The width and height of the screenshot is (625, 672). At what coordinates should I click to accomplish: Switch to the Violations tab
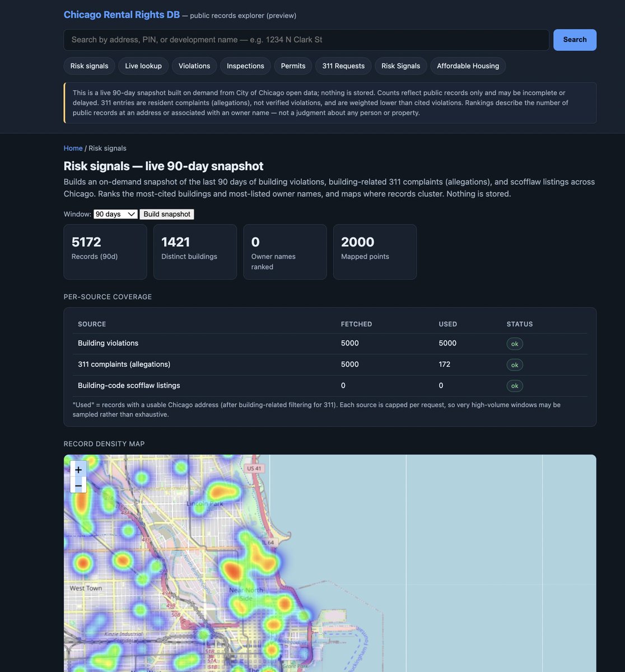point(194,66)
